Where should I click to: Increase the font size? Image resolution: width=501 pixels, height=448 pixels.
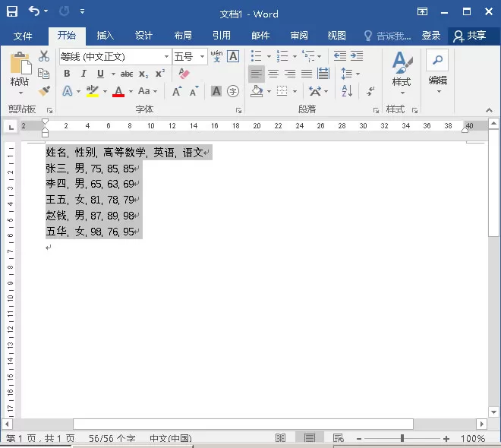tap(177, 91)
